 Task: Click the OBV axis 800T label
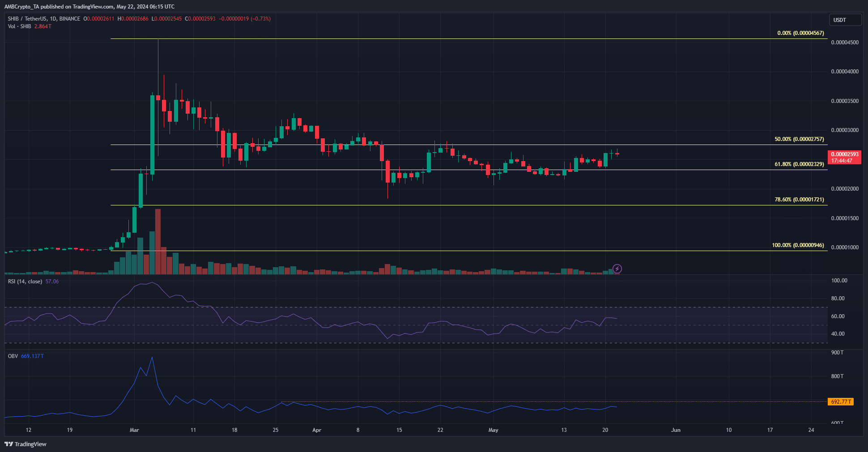837,376
